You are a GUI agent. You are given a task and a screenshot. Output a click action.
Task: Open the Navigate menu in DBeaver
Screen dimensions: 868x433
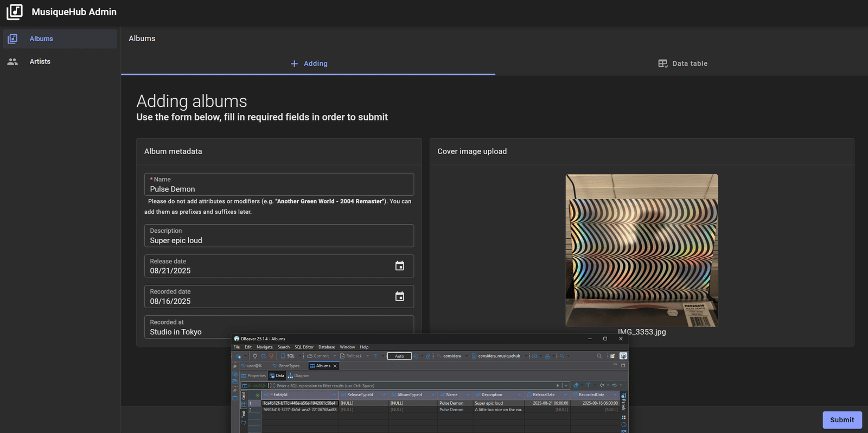point(265,347)
